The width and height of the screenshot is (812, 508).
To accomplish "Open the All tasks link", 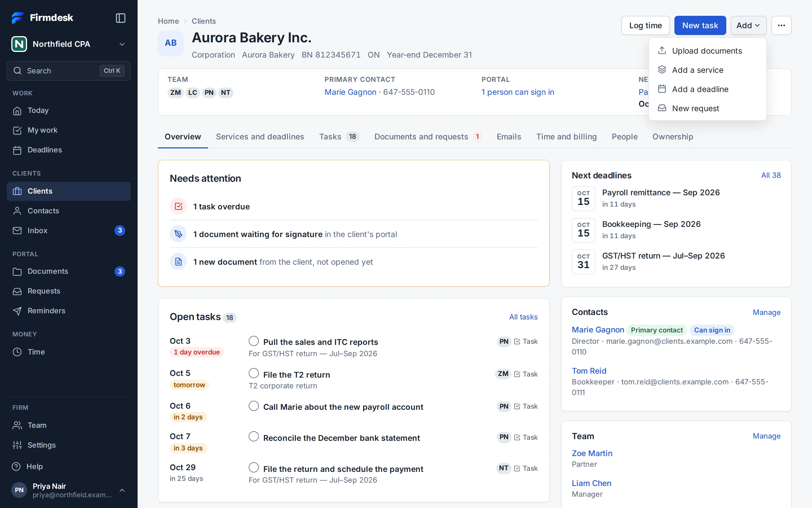I will click(x=523, y=317).
